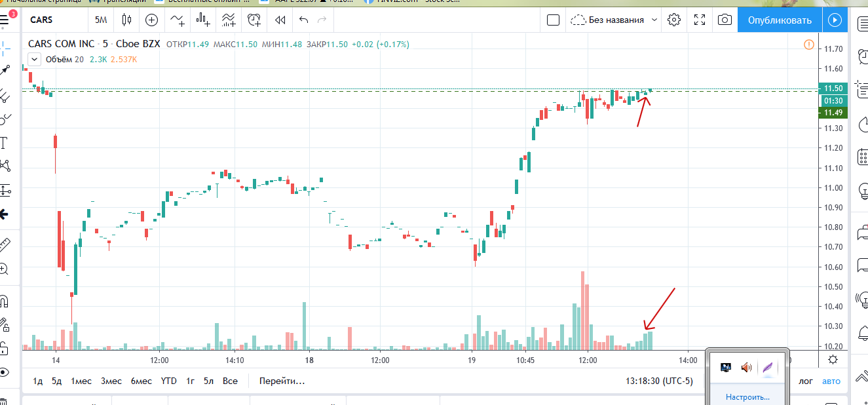Redo the last chart action
868x405 pixels.
tap(322, 20)
